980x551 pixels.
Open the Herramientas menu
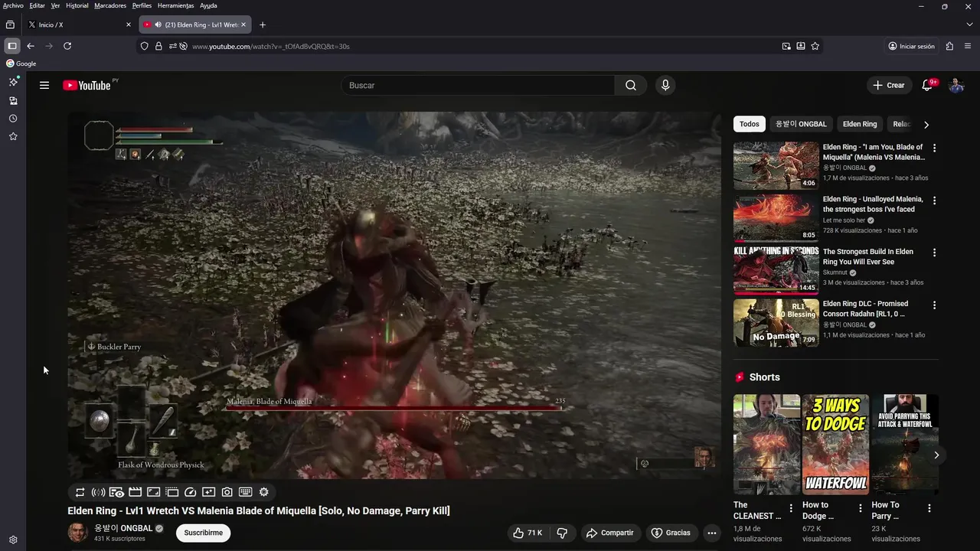click(x=175, y=5)
